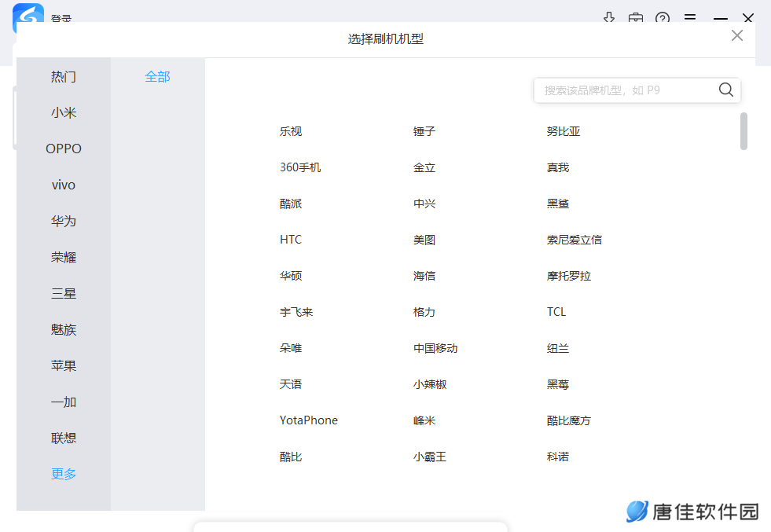Click the 登录 login text
The width and height of the screenshot is (771, 532).
click(61, 18)
